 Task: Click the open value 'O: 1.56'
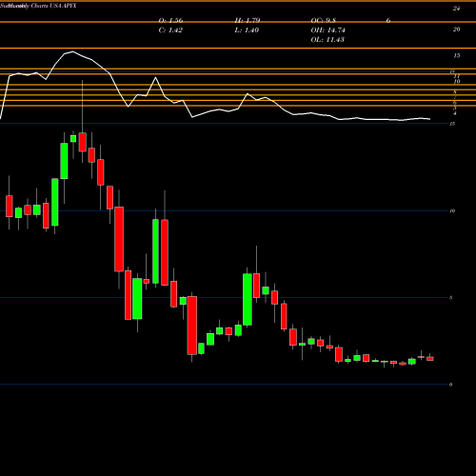170,21
